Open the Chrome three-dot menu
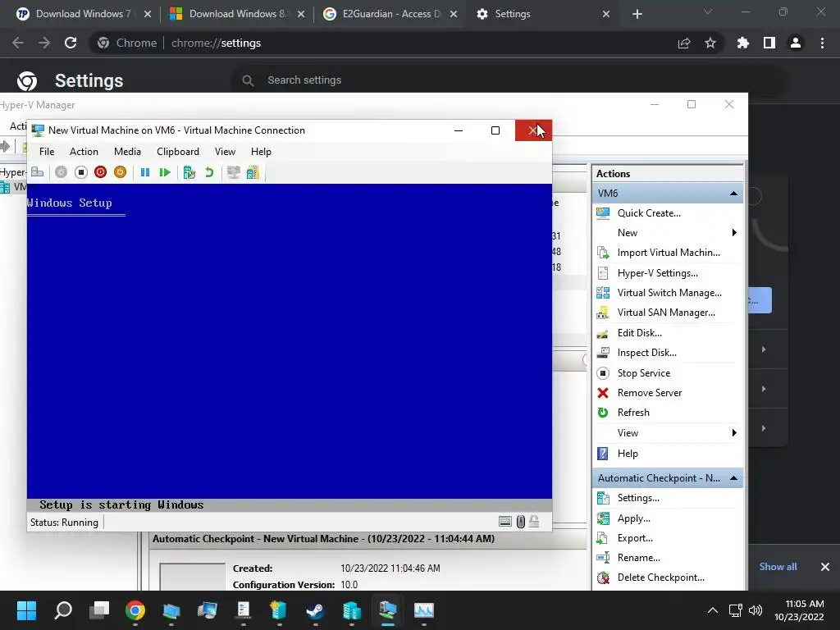 (x=822, y=43)
